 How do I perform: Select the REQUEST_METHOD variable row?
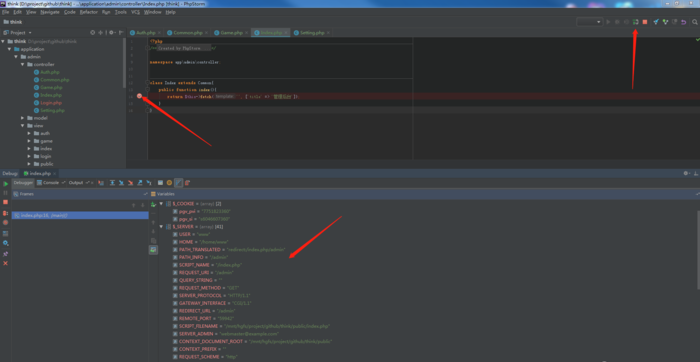pyautogui.click(x=206, y=288)
